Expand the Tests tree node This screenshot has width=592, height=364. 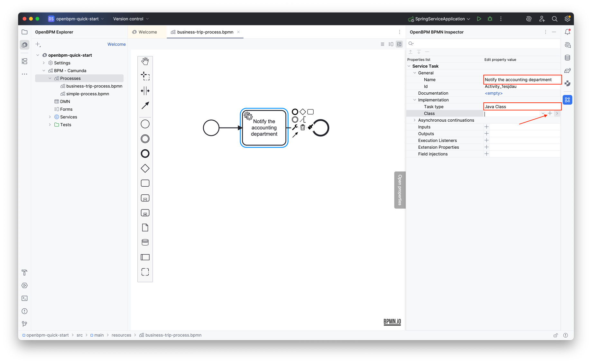tap(50, 125)
